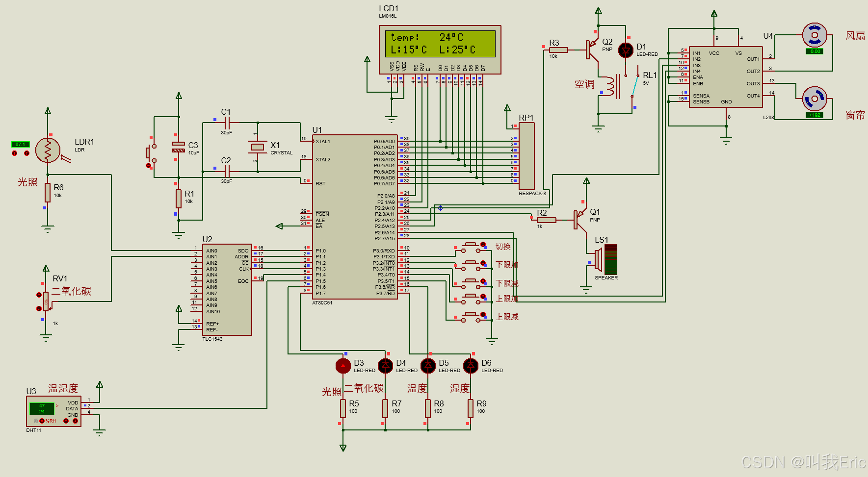
Task: Select resistor R2 1k
Action: pos(546,220)
